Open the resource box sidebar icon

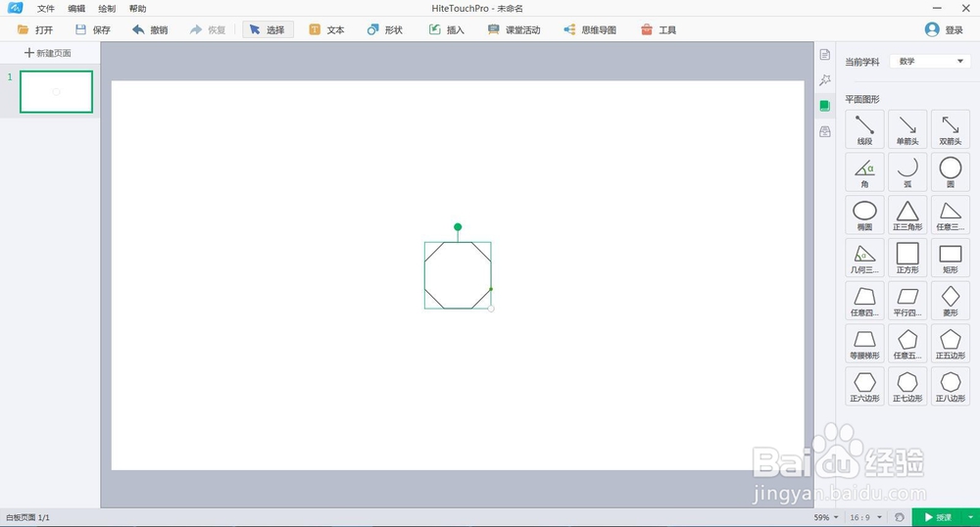[x=825, y=131]
